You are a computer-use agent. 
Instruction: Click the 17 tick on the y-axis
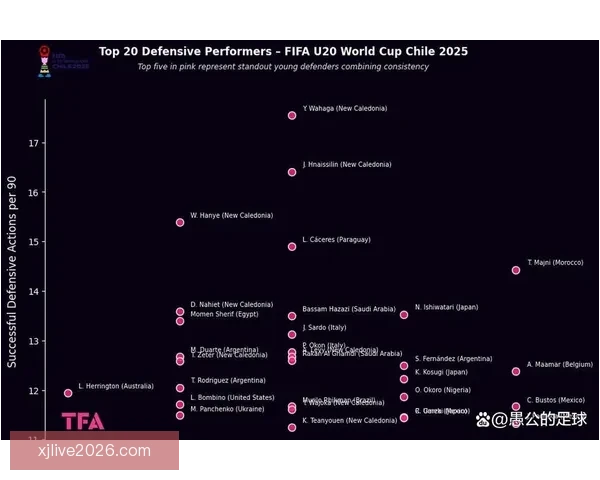tap(32, 144)
